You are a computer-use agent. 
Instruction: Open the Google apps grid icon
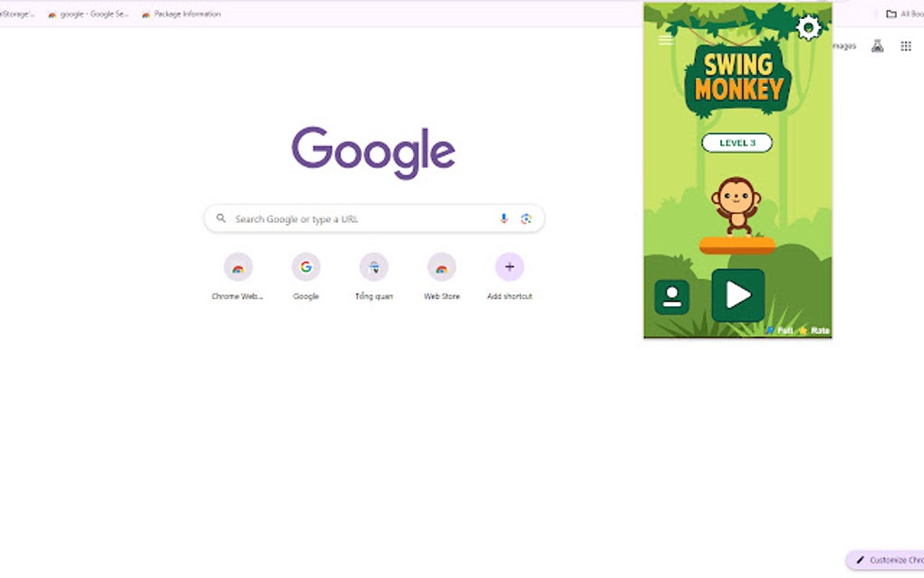pos(906,46)
